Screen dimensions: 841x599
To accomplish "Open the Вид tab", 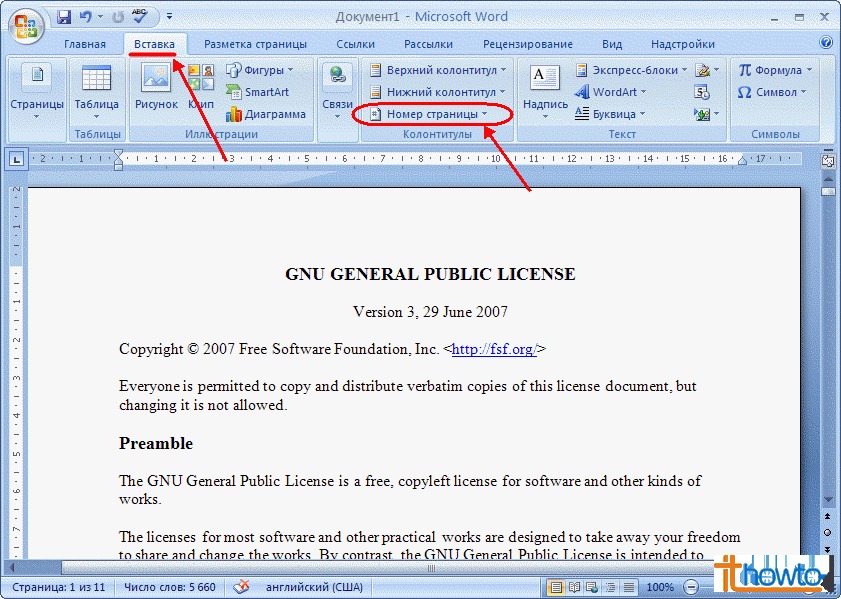I will click(x=612, y=44).
